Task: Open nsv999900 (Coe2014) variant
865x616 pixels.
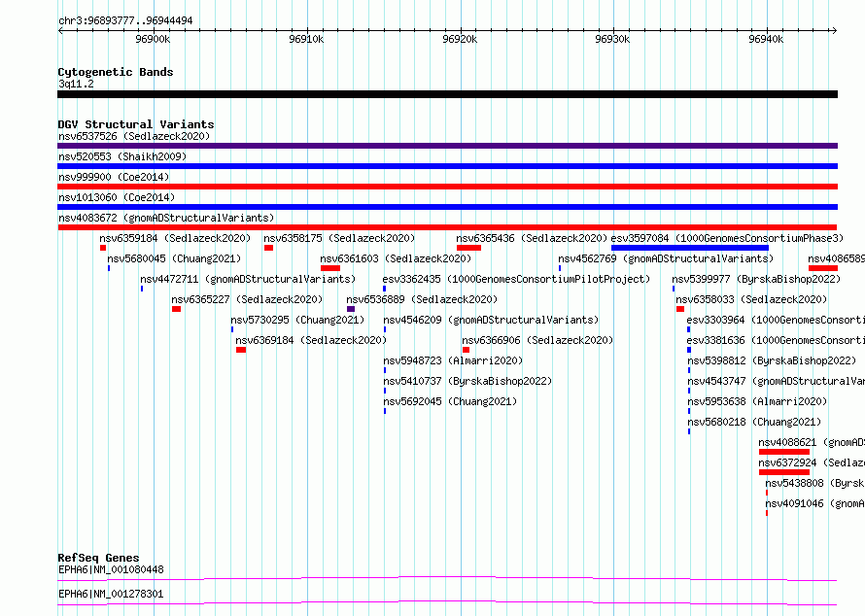Action: [114, 177]
